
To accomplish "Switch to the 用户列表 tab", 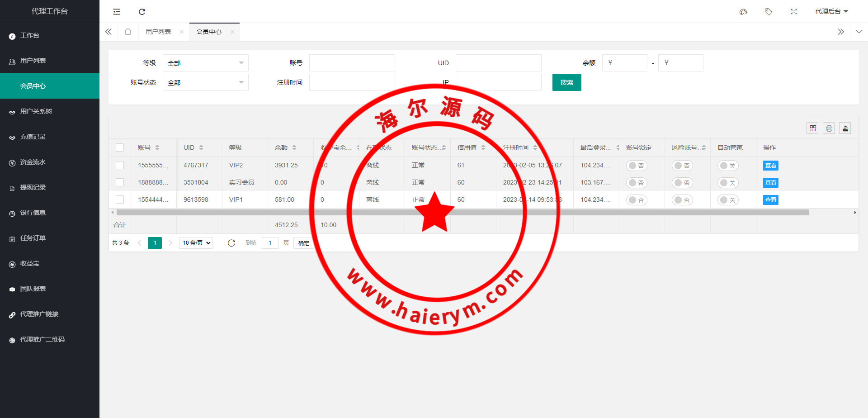I will 158,32.
